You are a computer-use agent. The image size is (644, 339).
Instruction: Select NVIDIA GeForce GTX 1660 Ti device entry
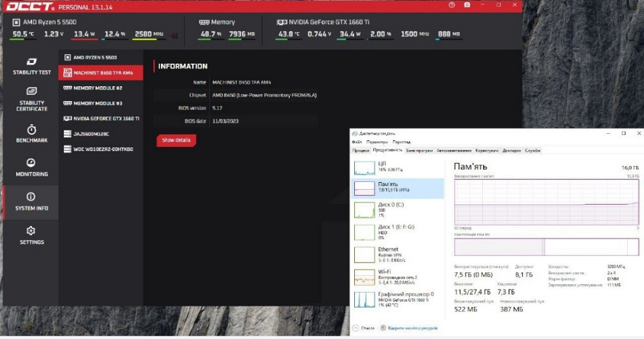point(100,118)
